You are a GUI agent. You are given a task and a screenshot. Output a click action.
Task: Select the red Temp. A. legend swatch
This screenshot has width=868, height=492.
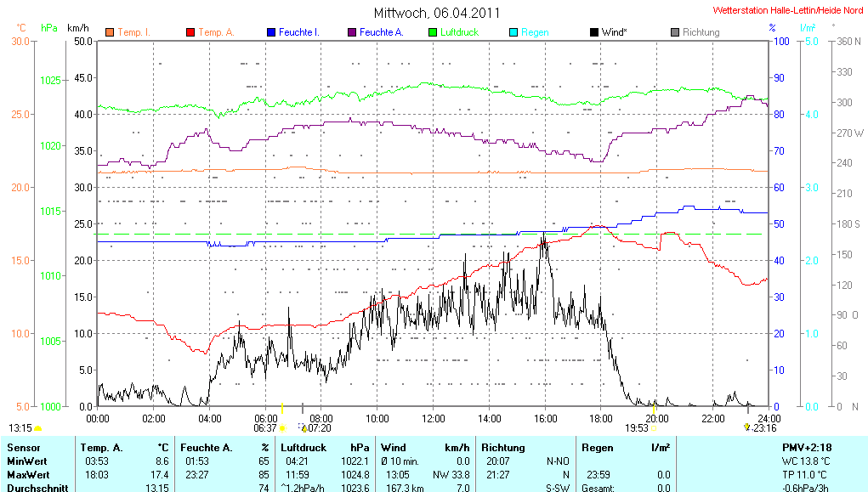190,32
